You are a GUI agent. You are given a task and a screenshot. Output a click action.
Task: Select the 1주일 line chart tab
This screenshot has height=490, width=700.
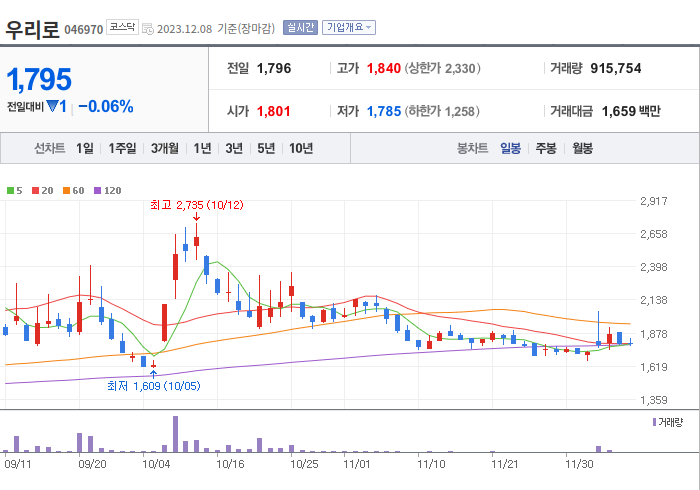coord(122,148)
